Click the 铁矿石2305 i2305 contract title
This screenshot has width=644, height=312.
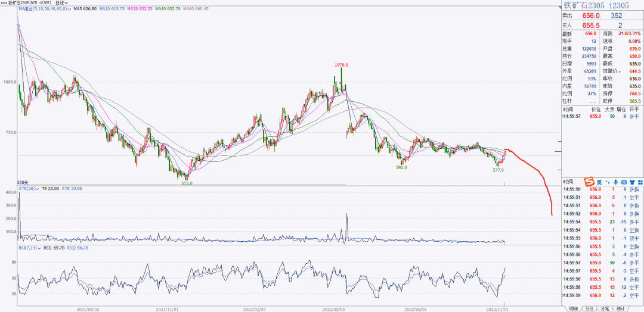[596, 5]
